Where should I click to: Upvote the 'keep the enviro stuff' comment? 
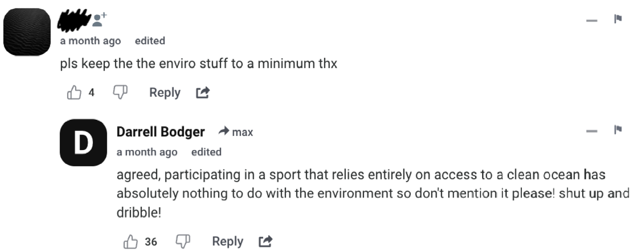(x=74, y=92)
